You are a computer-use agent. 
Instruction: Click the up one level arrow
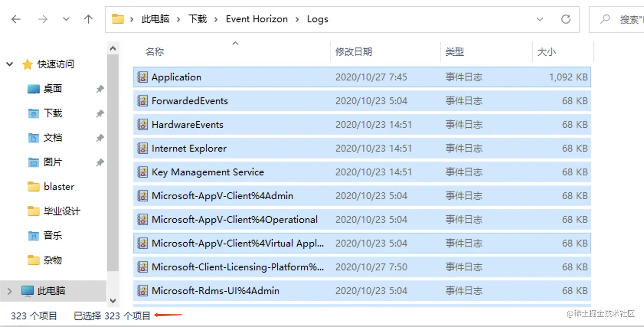(x=87, y=19)
